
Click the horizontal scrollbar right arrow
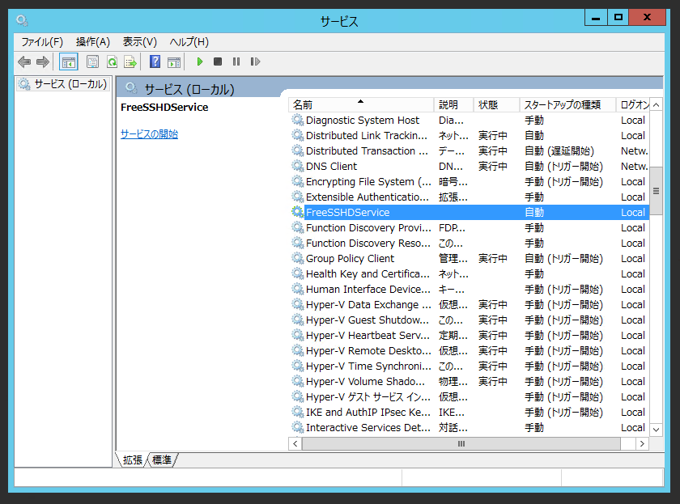tap(642, 444)
